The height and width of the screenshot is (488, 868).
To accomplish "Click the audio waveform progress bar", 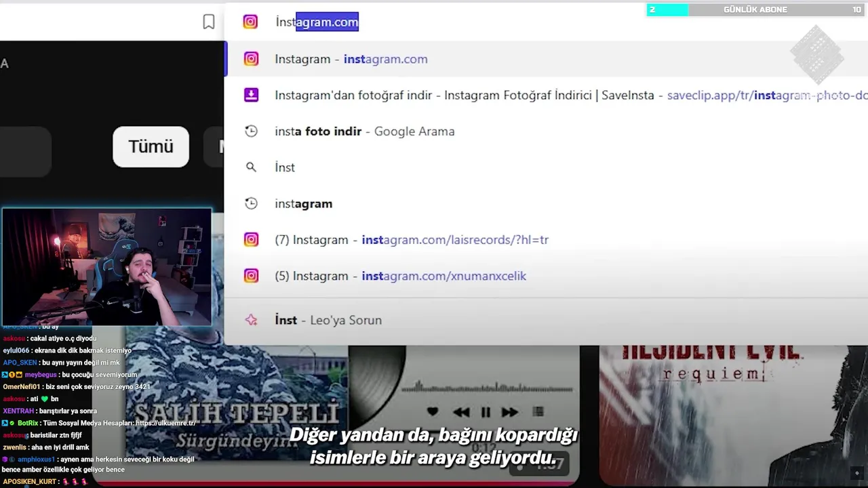I will click(487, 388).
